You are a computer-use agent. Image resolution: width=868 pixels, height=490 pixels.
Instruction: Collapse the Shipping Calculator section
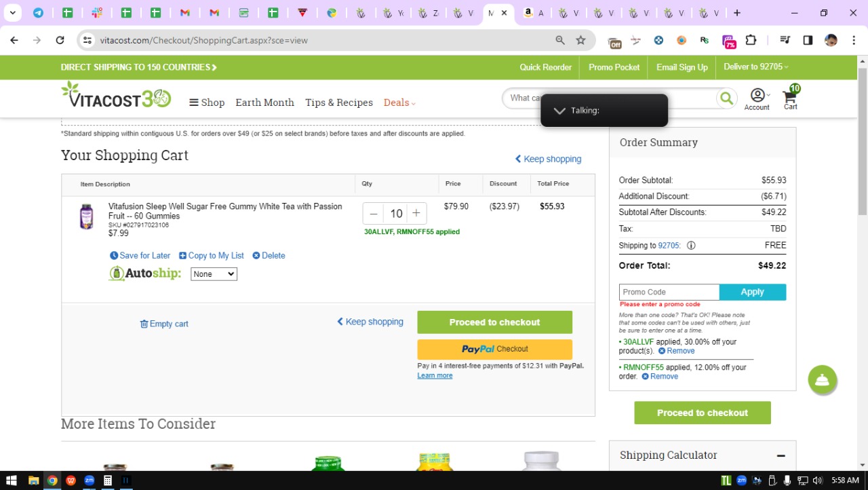(781, 455)
